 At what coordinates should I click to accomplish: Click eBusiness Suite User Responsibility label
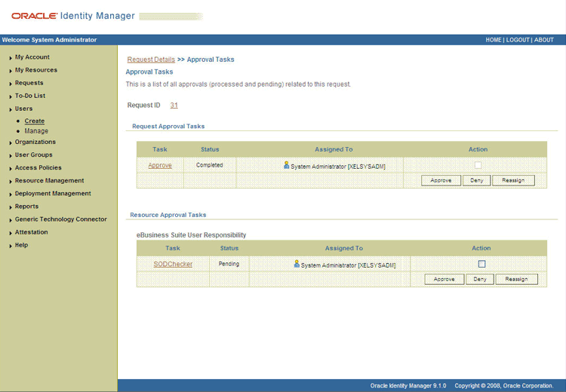point(192,235)
